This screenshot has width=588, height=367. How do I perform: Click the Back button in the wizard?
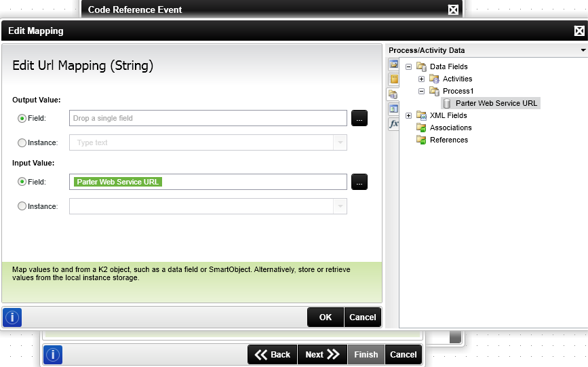point(273,355)
